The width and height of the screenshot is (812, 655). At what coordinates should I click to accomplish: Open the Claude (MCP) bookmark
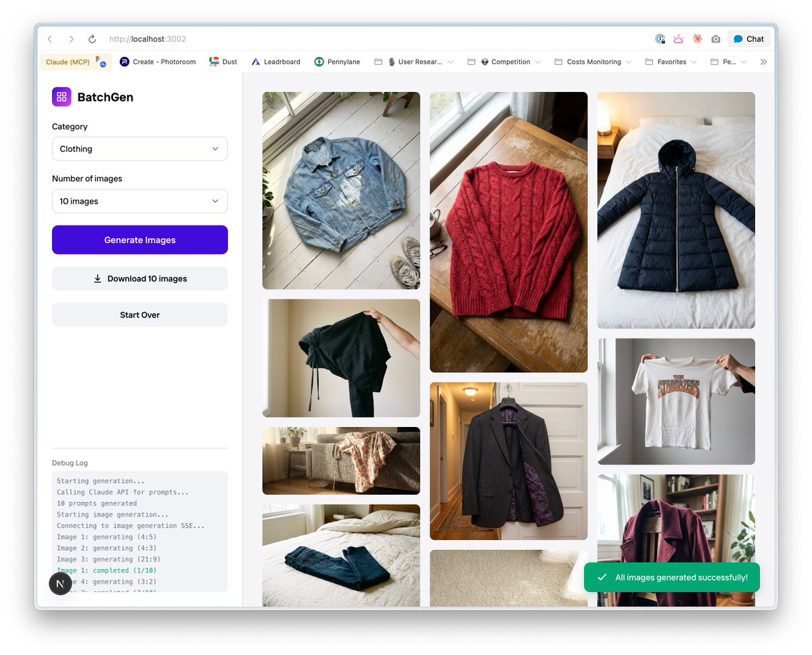pos(76,62)
